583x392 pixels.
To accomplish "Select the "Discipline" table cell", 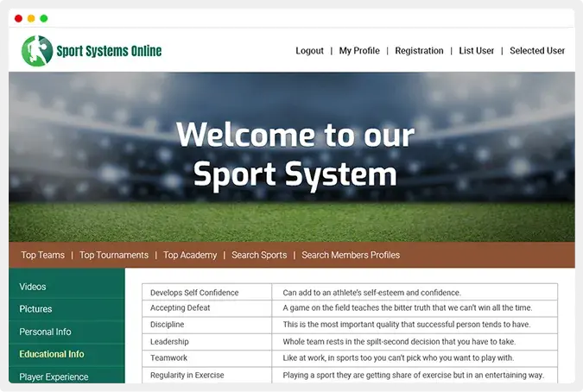I will click(206, 325).
